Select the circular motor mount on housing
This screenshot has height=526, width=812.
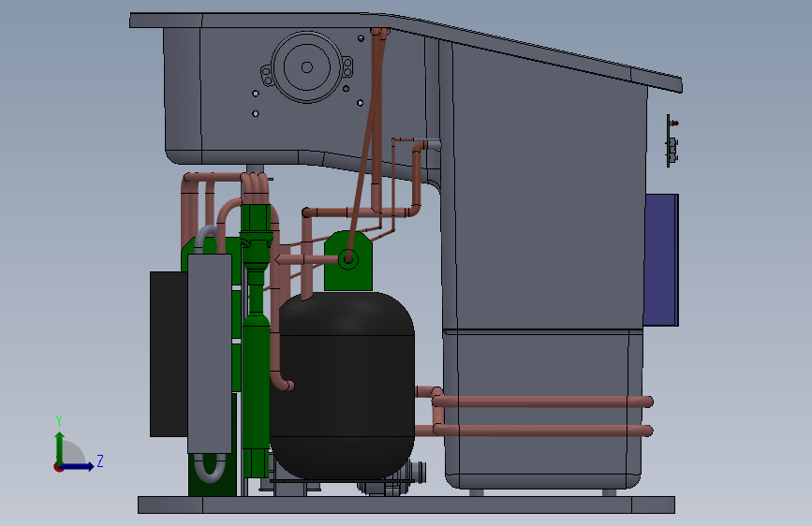pos(306,67)
